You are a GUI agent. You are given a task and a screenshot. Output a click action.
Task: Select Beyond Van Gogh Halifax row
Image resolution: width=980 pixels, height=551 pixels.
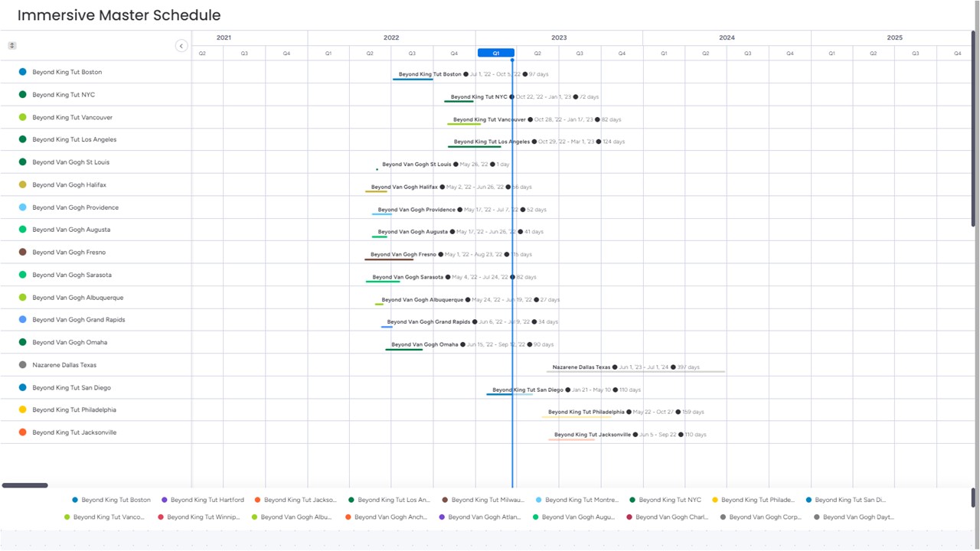[x=96, y=184]
